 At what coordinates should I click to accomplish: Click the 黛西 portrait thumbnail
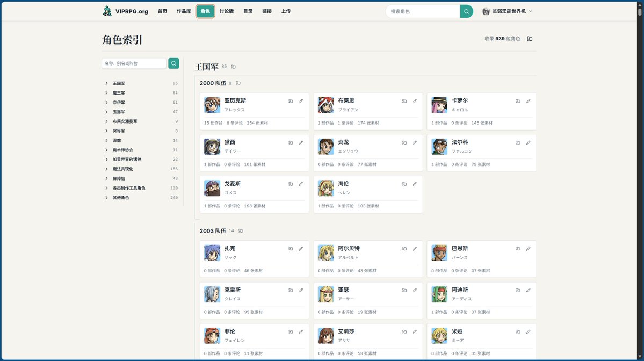click(x=212, y=147)
